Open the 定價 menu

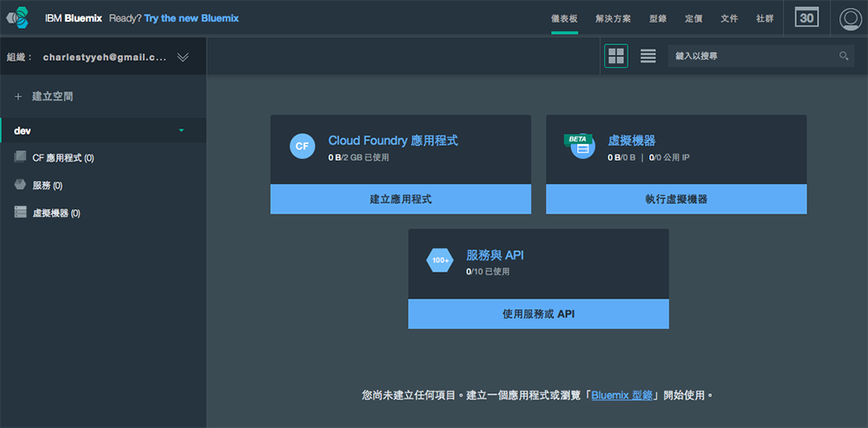[694, 18]
